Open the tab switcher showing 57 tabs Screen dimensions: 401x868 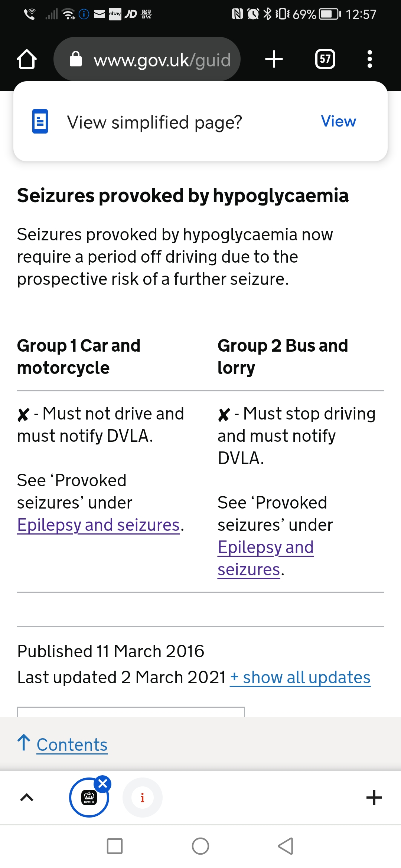[x=325, y=59]
